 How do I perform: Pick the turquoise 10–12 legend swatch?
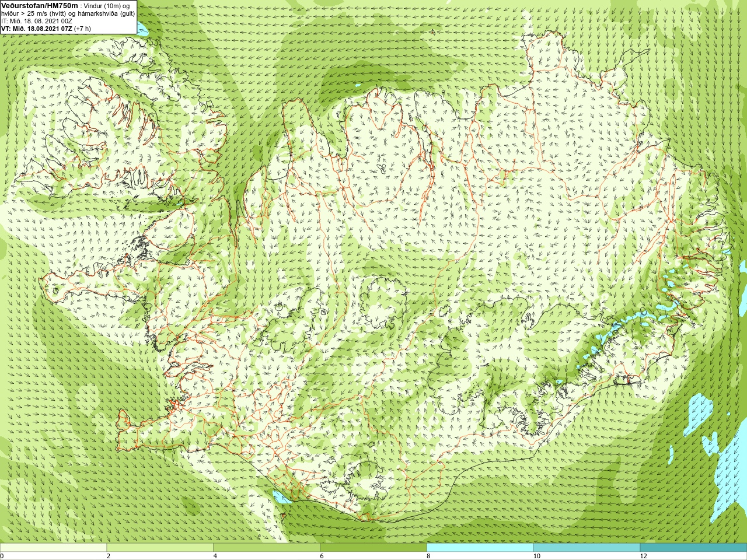[x=587, y=548]
